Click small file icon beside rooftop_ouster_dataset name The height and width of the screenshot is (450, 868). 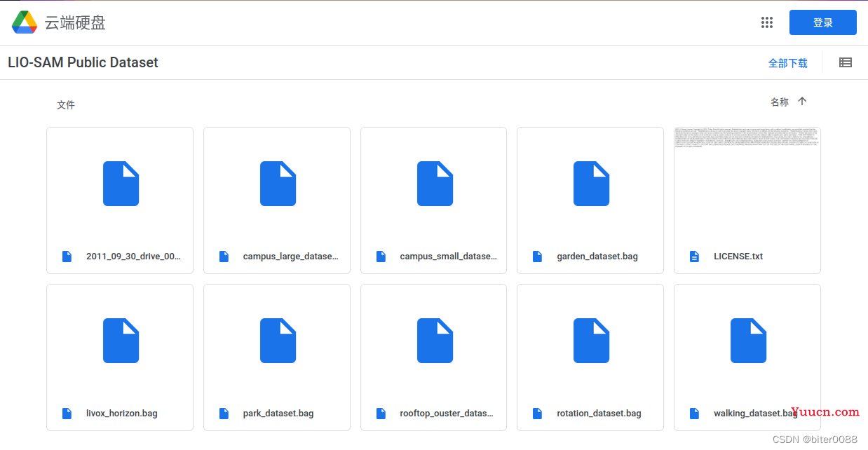tap(381, 414)
